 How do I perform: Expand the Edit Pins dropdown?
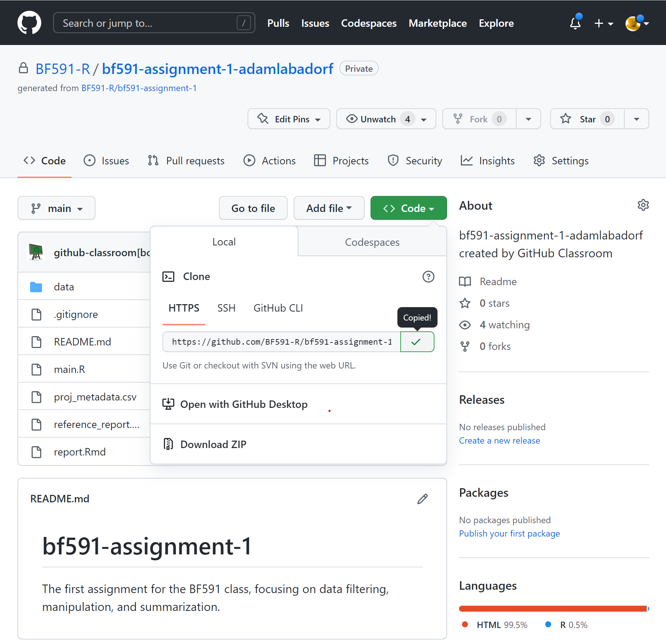[289, 119]
